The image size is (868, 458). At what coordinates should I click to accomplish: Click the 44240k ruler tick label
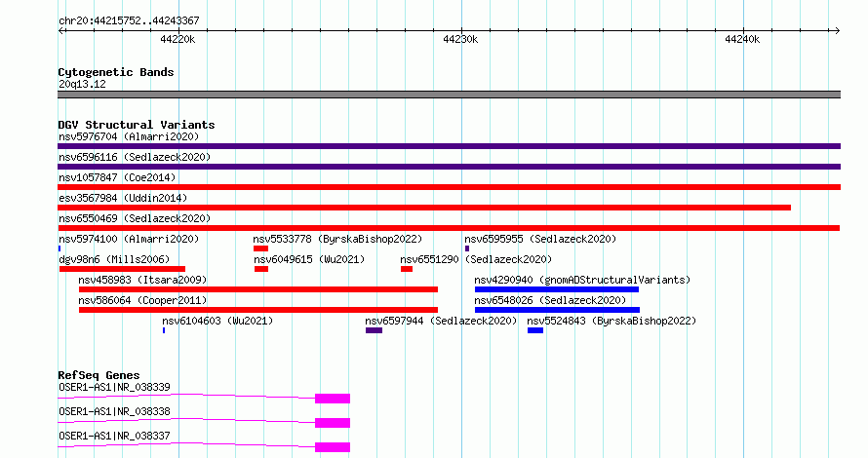(x=742, y=39)
